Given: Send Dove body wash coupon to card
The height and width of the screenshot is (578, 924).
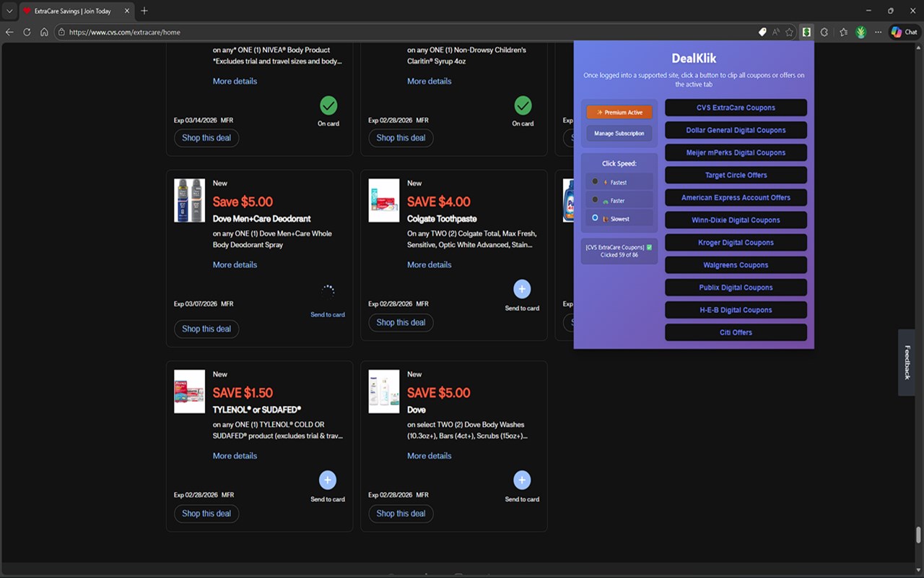Looking at the screenshot, I should click(522, 480).
